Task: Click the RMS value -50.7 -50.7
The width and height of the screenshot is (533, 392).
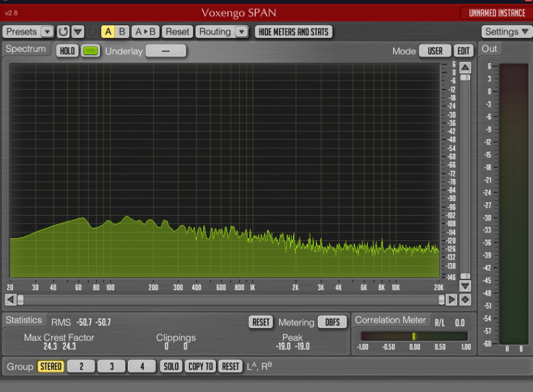Action: tap(93, 322)
